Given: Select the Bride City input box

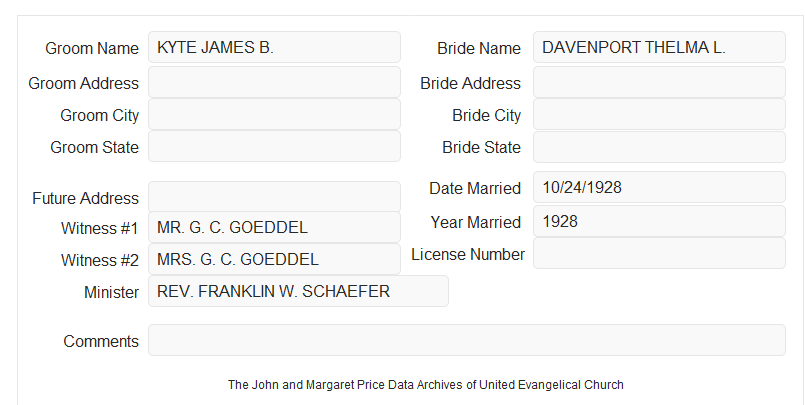Looking at the screenshot, I should (x=659, y=114).
